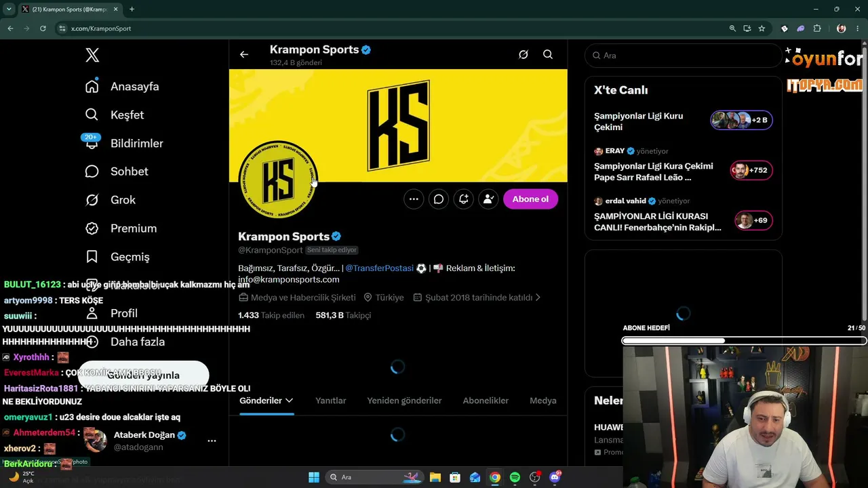Open Premium in the sidebar
Image resolution: width=868 pixels, height=488 pixels.
coord(121,228)
